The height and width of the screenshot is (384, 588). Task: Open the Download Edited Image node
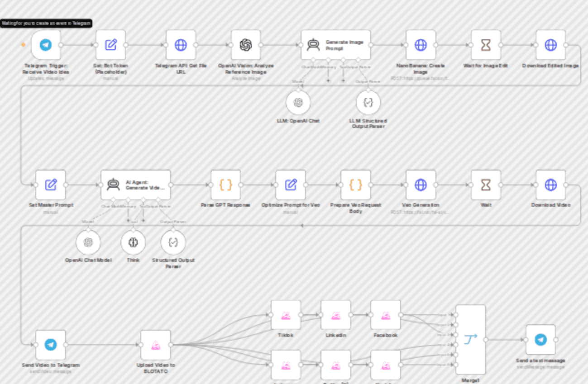coord(550,45)
